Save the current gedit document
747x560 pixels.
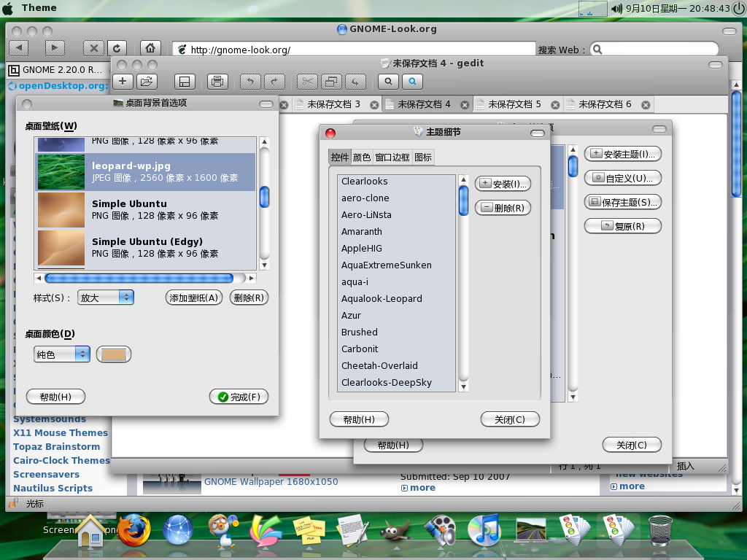(x=185, y=82)
